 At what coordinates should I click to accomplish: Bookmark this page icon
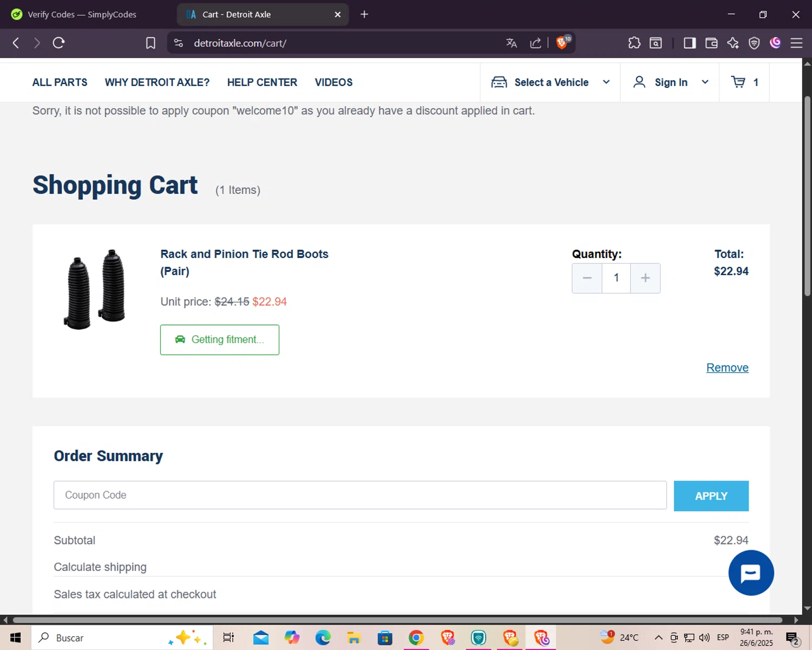point(150,43)
